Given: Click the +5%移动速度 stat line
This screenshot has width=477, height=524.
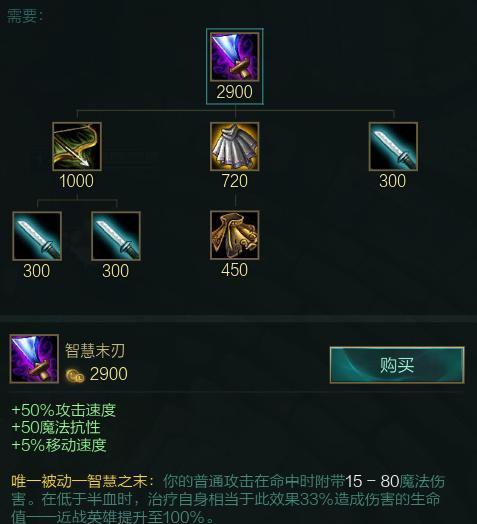Looking at the screenshot, I should [59, 445].
